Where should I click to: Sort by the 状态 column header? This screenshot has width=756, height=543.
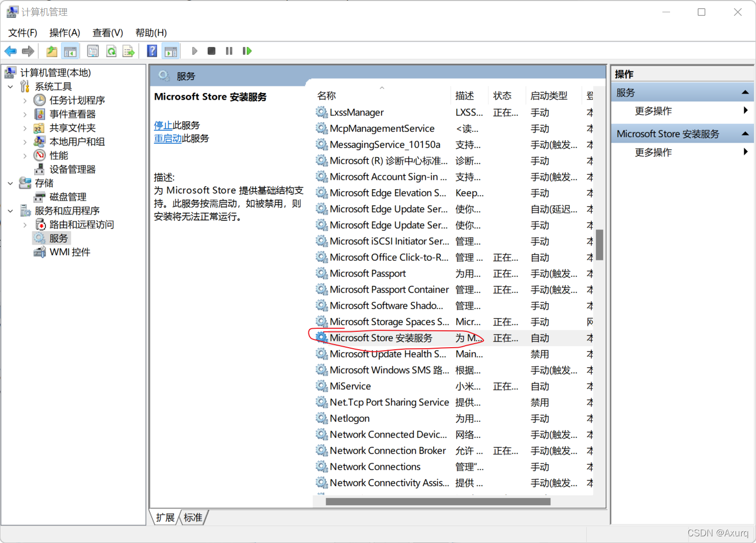pyautogui.click(x=507, y=96)
